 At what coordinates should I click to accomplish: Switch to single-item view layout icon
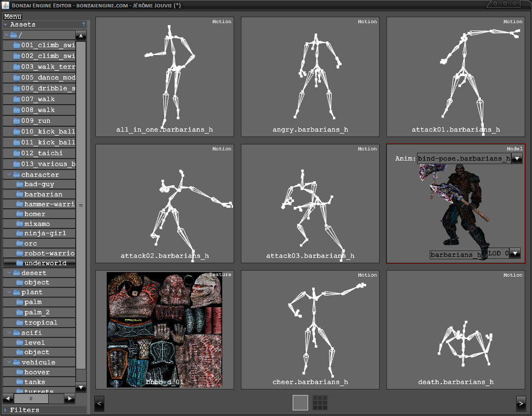point(300,403)
